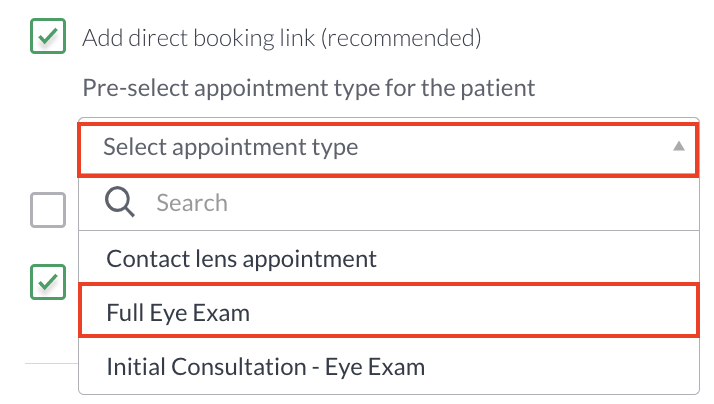Image resolution: width=714 pixels, height=404 pixels.
Task: Uncheck the Add direct booking link checkbox
Action: (x=48, y=36)
